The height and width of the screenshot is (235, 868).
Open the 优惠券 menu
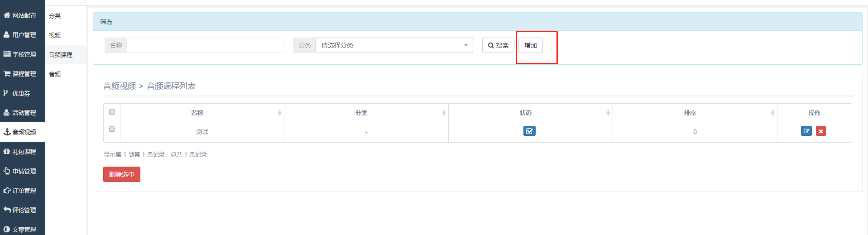click(23, 93)
